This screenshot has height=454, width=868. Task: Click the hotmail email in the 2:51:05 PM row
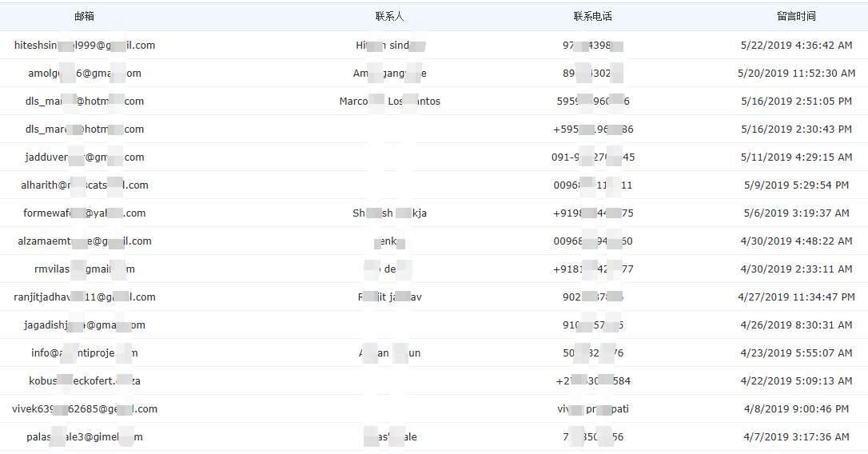(x=85, y=102)
